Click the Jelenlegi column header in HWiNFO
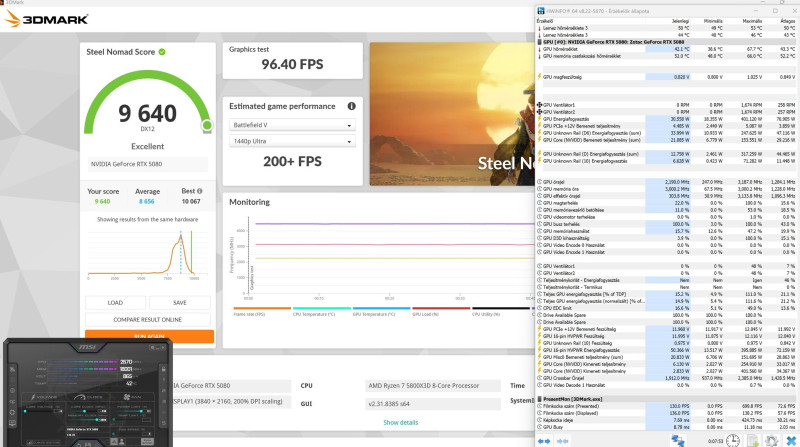Image resolution: width=800 pixels, height=447 pixels. 680,21
